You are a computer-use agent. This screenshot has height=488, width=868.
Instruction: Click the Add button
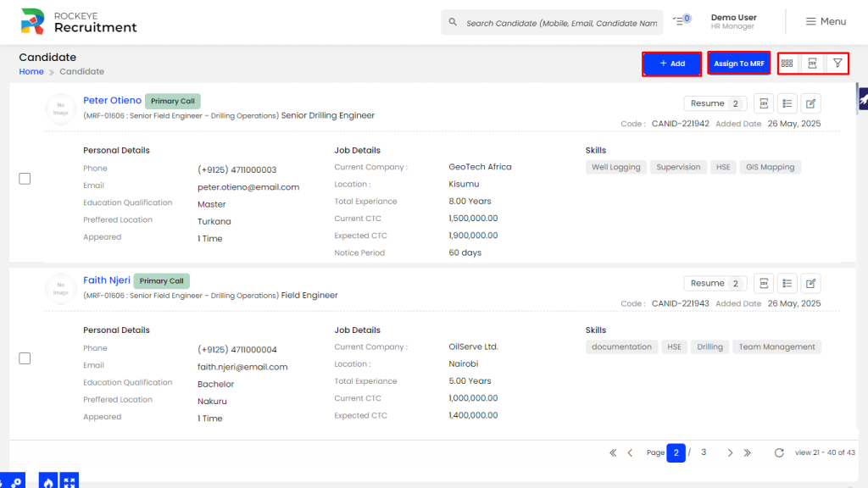[672, 64]
